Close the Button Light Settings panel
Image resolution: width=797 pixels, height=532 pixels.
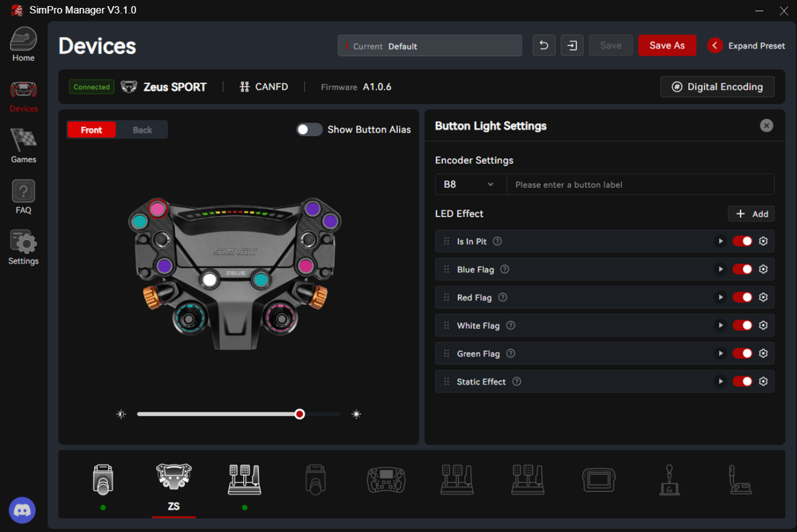[766, 126]
